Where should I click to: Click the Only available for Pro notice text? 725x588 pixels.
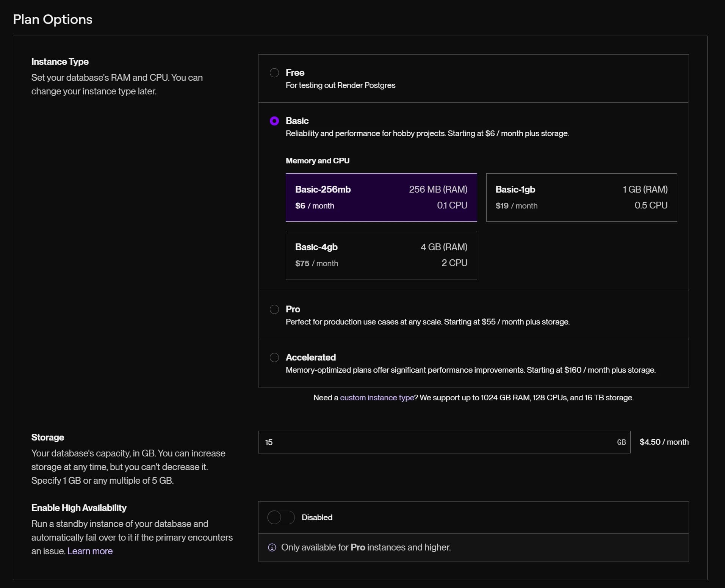(x=366, y=547)
